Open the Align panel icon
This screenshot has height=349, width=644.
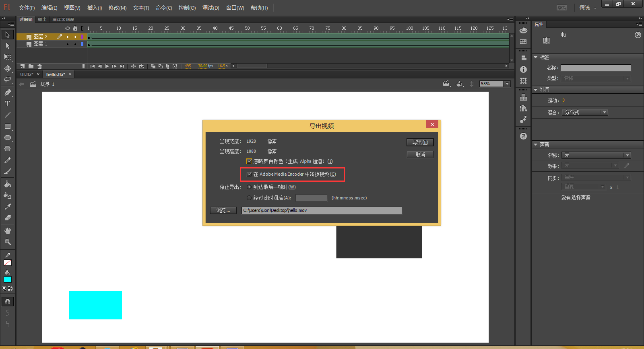pos(523,58)
